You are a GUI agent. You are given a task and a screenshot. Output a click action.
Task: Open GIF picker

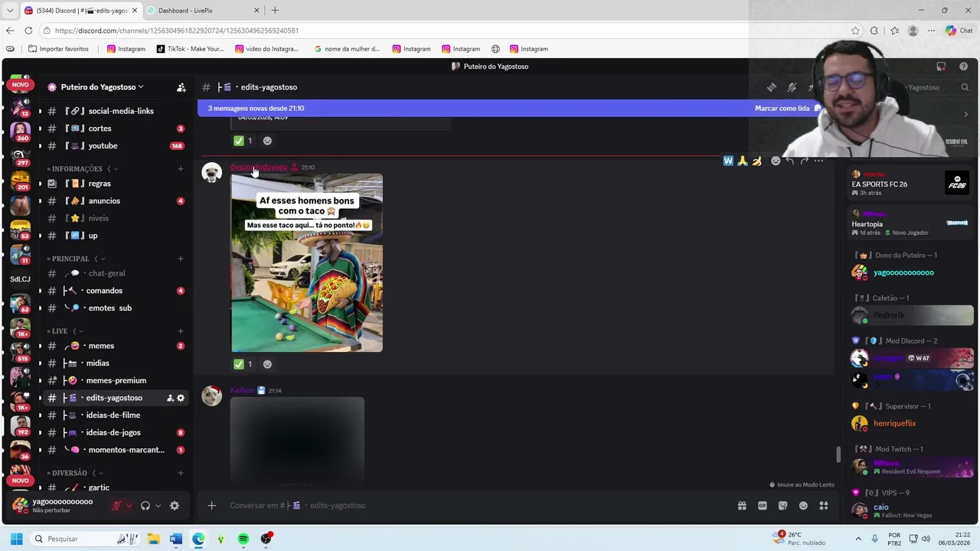763,505
